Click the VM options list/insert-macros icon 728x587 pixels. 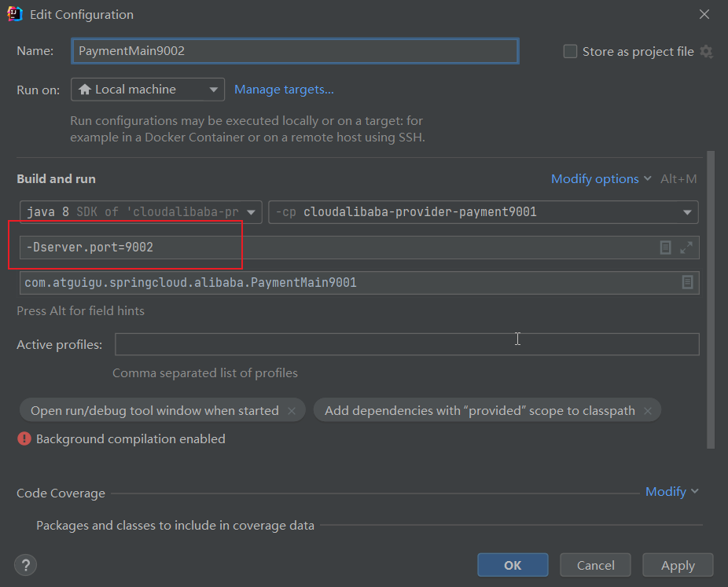coord(665,248)
